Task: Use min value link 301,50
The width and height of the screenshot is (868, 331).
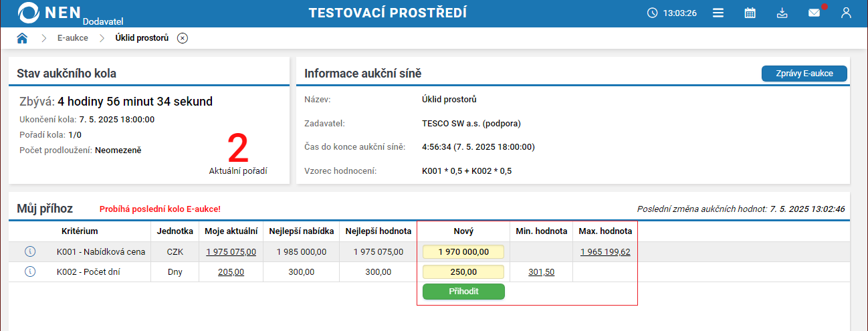Action: click(541, 272)
